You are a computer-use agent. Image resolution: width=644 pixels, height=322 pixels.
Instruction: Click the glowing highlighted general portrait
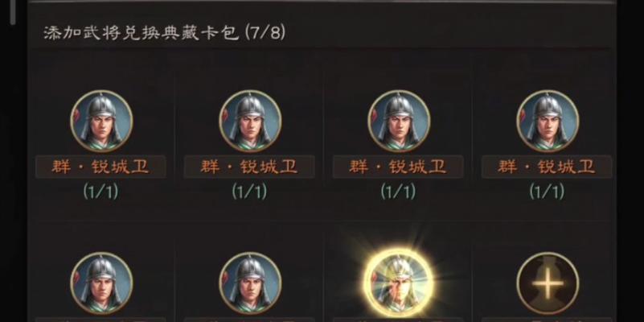399,283
